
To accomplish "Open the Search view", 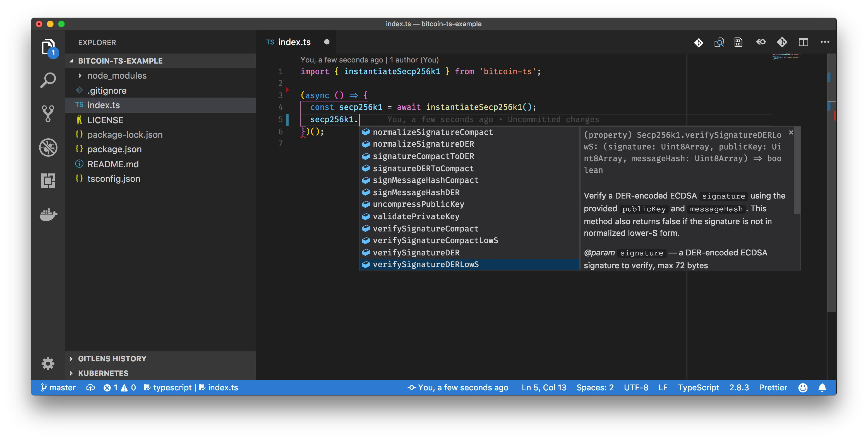I will pyautogui.click(x=48, y=80).
